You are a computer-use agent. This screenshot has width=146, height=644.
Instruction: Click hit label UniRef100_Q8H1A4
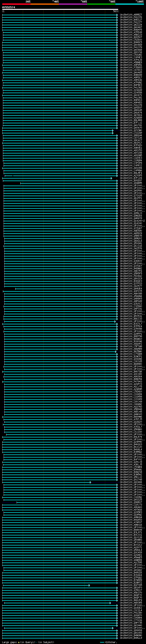[131, 135]
